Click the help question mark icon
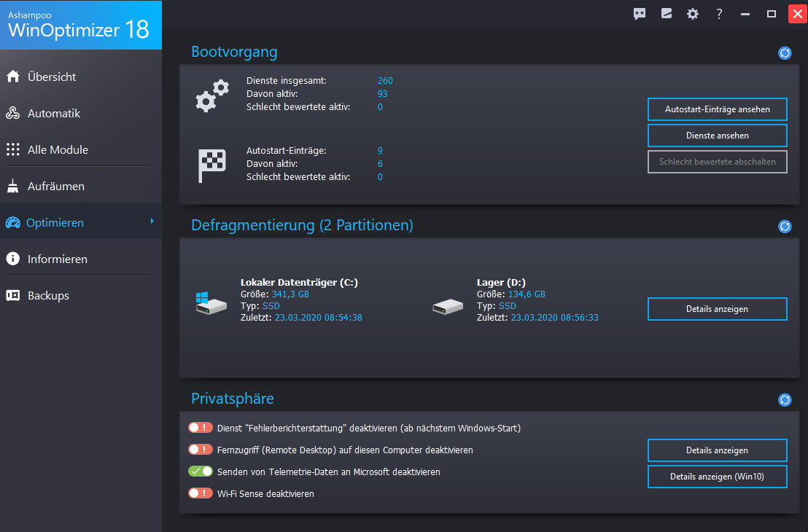Viewport: 808px width, 532px height. [719, 14]
